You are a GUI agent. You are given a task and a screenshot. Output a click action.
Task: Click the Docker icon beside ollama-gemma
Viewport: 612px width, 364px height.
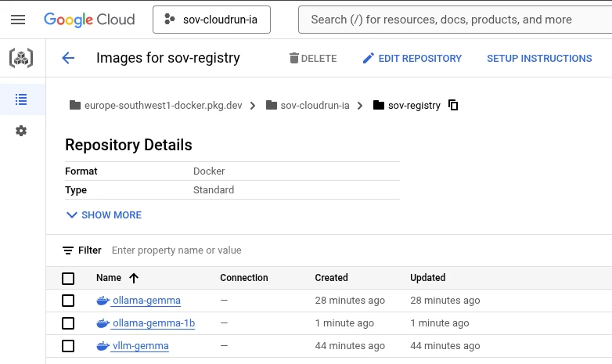103,301
